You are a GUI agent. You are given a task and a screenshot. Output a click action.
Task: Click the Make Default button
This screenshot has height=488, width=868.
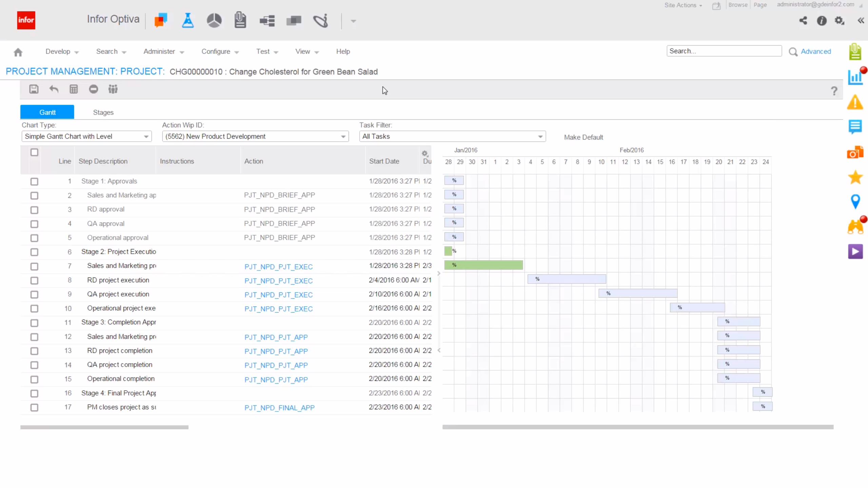(583, 137)
